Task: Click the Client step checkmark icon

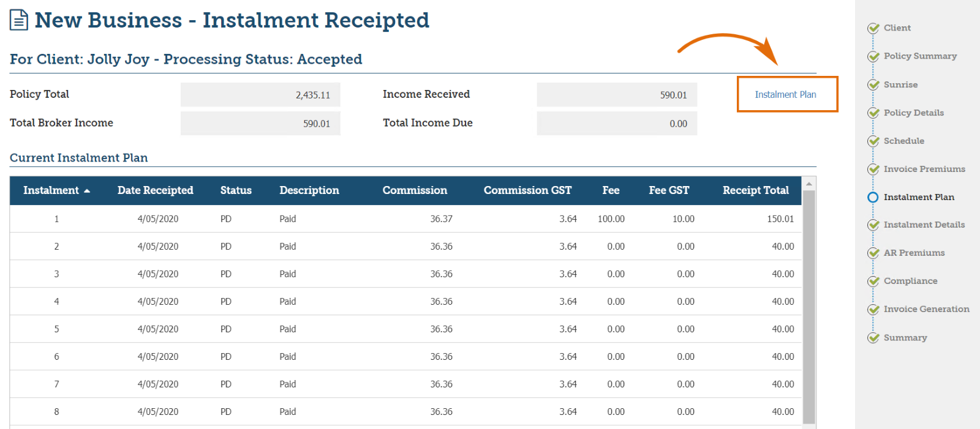Action: click(873, 28)
